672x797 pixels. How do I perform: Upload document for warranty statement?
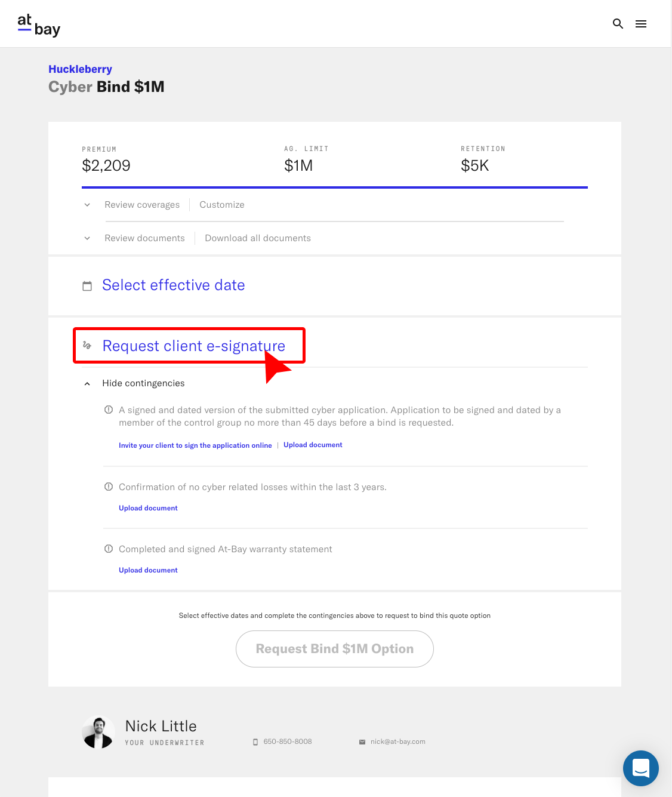coord(148,570)
